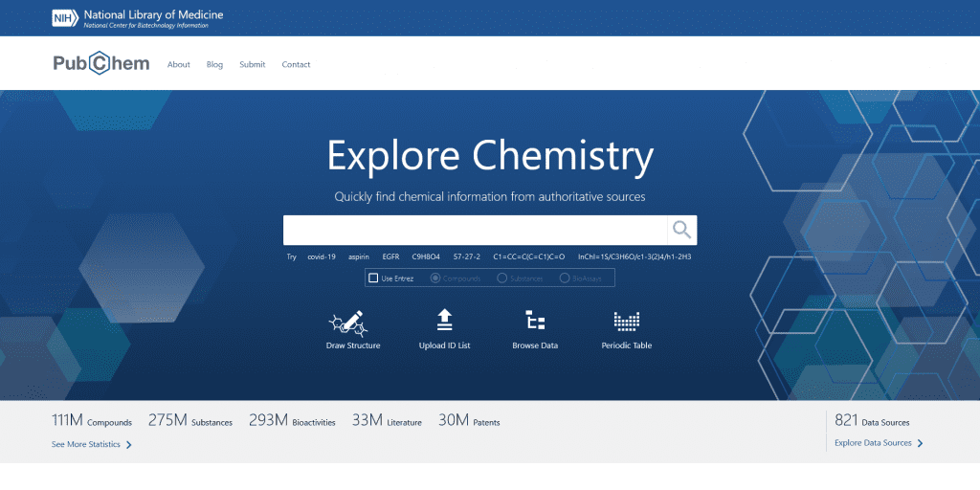Click chevron next to Explore Data Sources
980x490 pixels.
[920, 443]
